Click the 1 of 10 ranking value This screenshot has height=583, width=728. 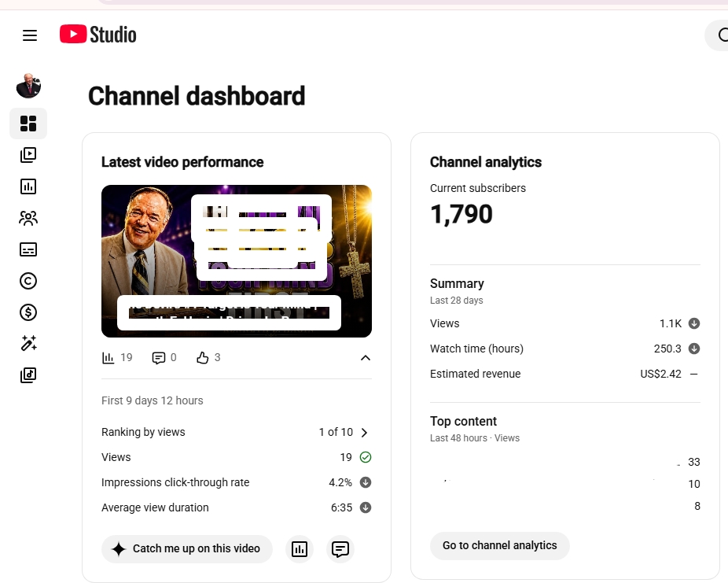[x=336, y=432]
